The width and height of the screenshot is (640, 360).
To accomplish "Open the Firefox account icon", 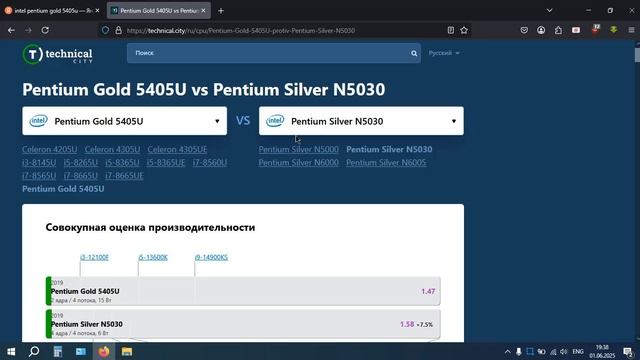I will [541, 30].
